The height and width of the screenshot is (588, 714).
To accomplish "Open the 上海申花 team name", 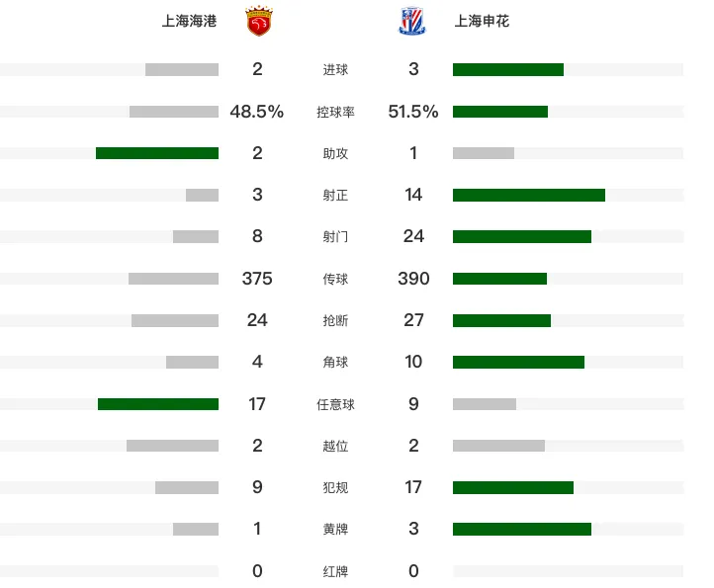I will 482,21.
